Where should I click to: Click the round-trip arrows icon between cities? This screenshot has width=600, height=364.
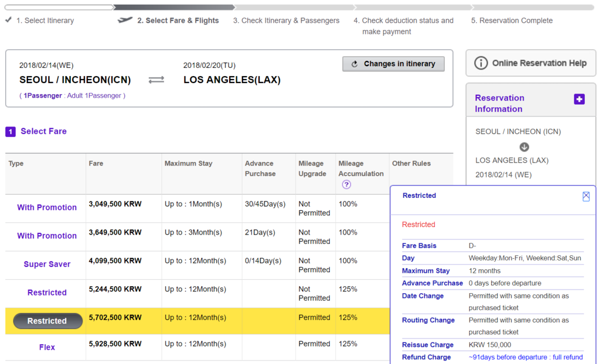tap(156, 80)
